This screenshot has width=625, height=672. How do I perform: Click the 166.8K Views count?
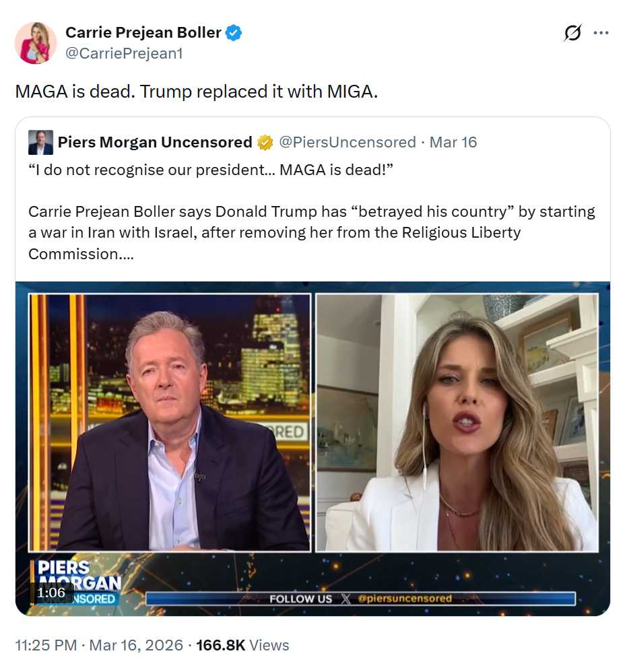coord(242,645)
